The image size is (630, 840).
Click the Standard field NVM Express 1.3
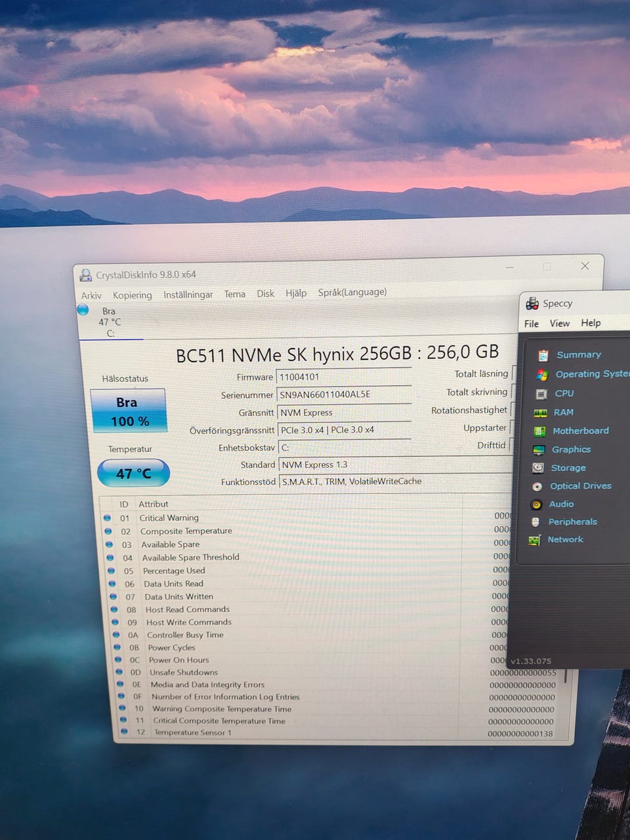point(396,465)
